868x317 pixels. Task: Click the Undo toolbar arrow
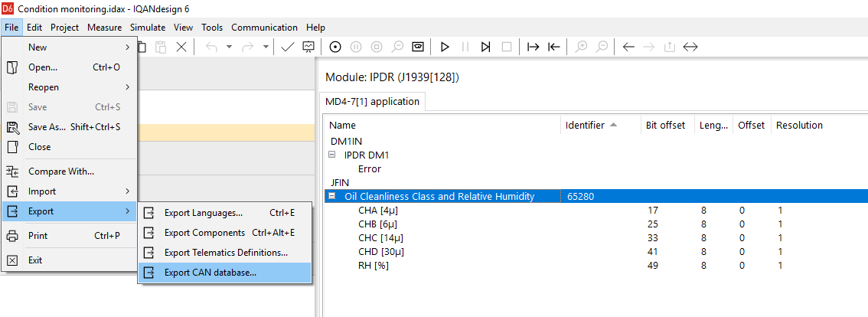coord(211,47)
